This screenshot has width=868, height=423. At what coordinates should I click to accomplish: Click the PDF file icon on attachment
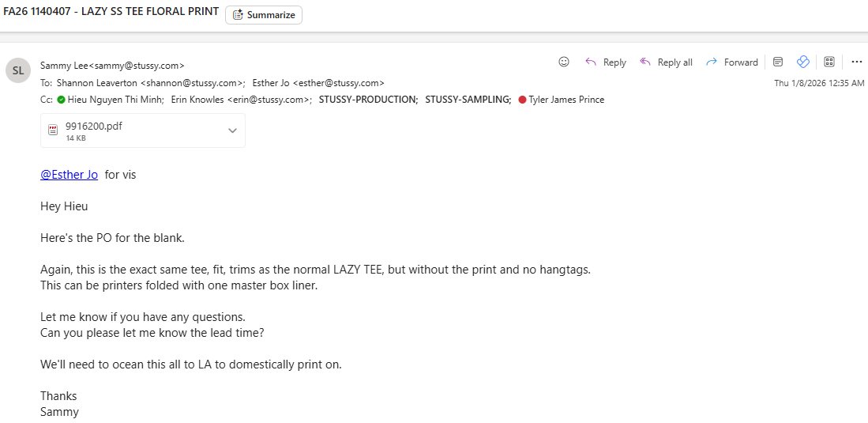(x=54, y=130)
